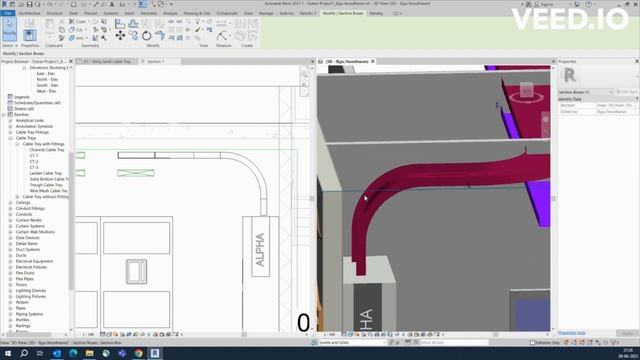The image size is (640, 360).
Task: Click the Apply button in Properties panel
Action: [628, 333]
